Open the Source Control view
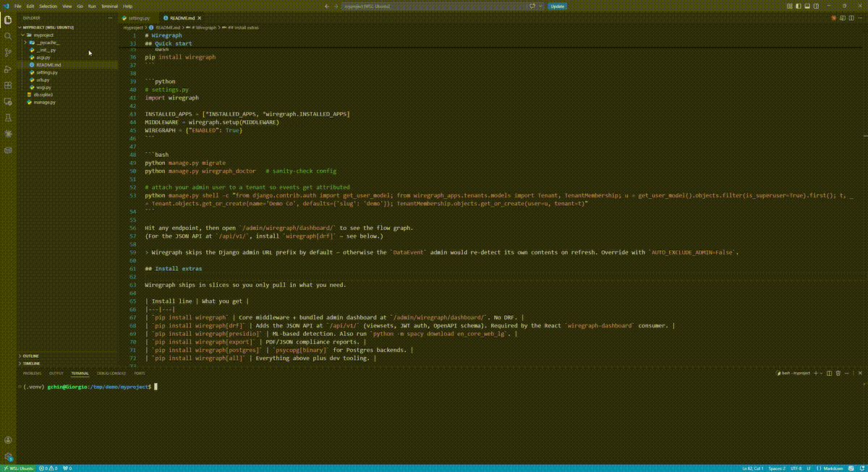This screenshot has height=472, width=868. (8, 53)
